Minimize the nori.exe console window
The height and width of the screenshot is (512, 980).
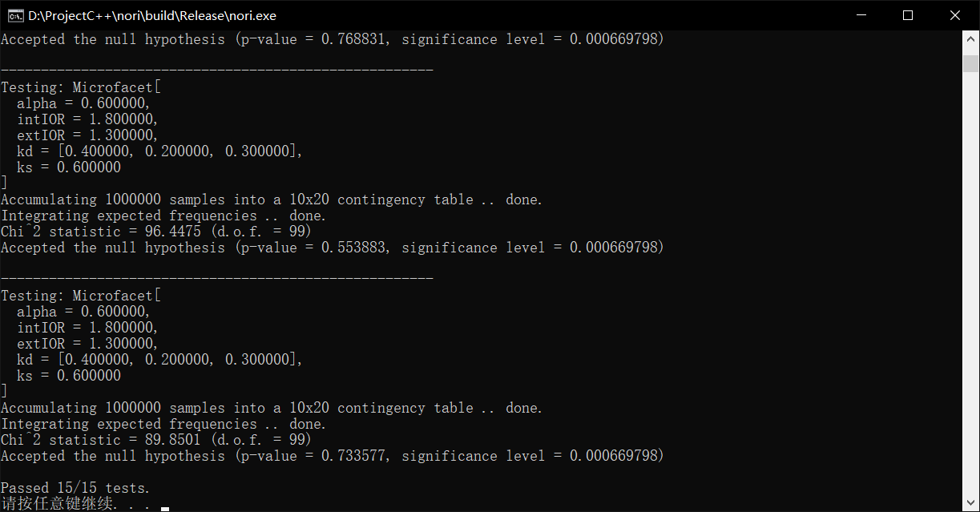pyautogui.click(x=861, y=15)
